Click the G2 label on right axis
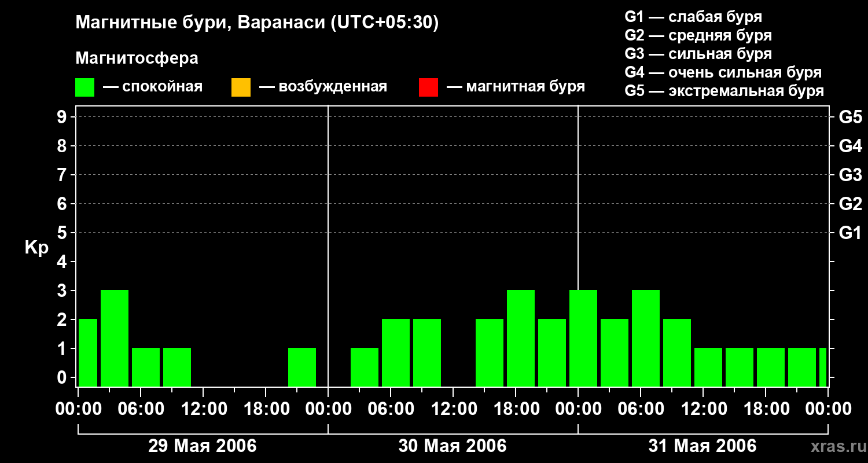 coord(851,204)
